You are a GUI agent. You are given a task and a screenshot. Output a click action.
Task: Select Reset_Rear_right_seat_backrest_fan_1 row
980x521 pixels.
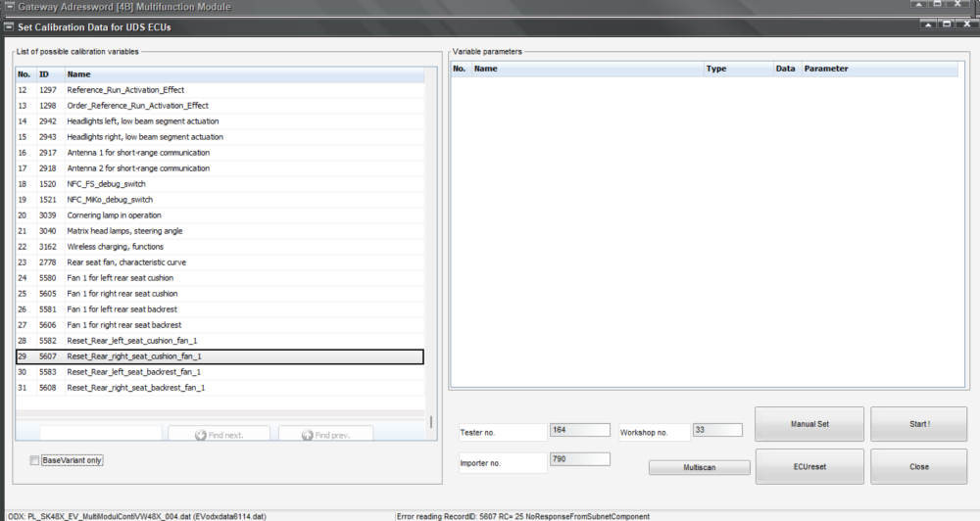coord(220,387)
